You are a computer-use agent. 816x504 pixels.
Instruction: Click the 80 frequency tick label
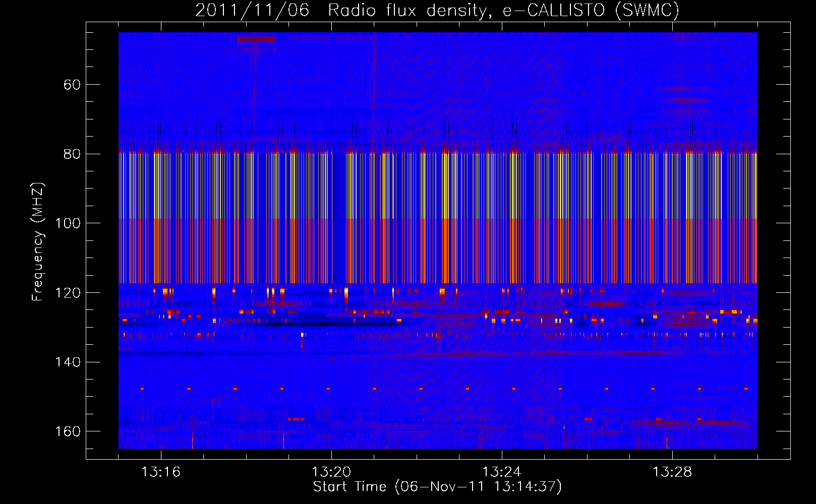tap(72, 154)
